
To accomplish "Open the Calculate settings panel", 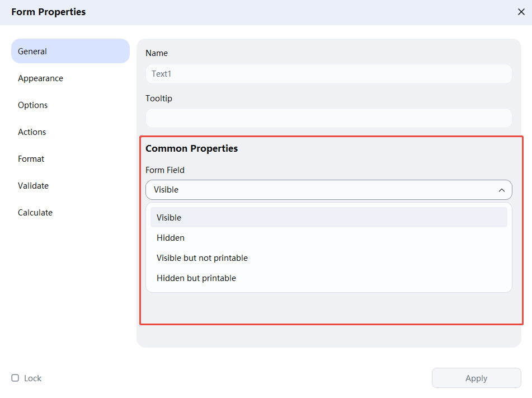I will pos(35,212).
